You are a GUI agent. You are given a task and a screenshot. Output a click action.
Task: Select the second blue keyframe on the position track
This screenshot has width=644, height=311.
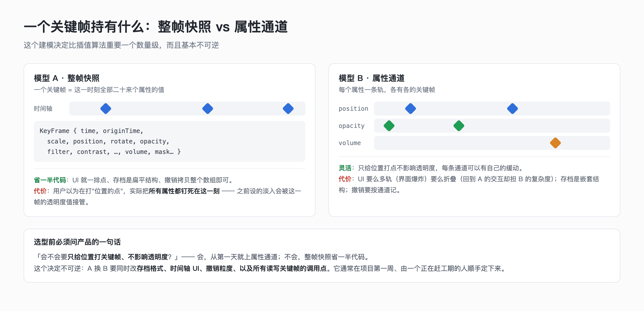pos(513,109)
